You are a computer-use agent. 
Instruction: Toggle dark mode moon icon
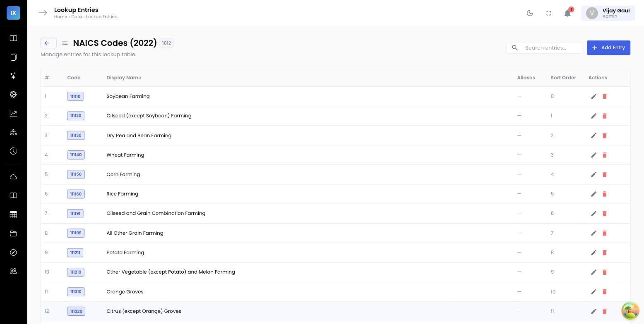[530, 13]
